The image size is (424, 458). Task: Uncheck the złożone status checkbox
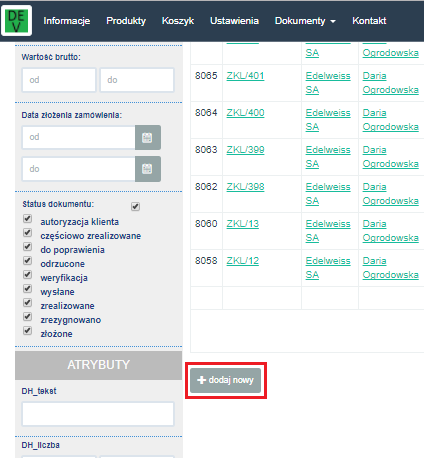pyautogui.click(x=27, y=331)
